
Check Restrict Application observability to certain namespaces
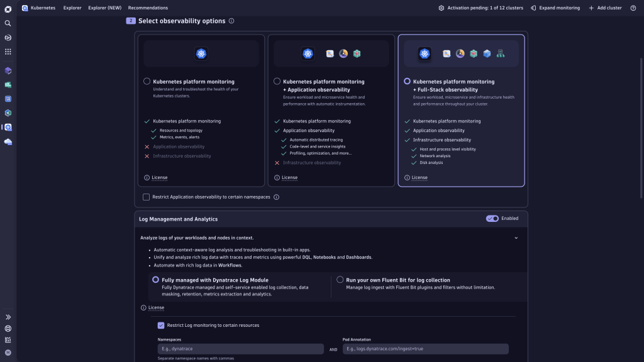(145, 197)
